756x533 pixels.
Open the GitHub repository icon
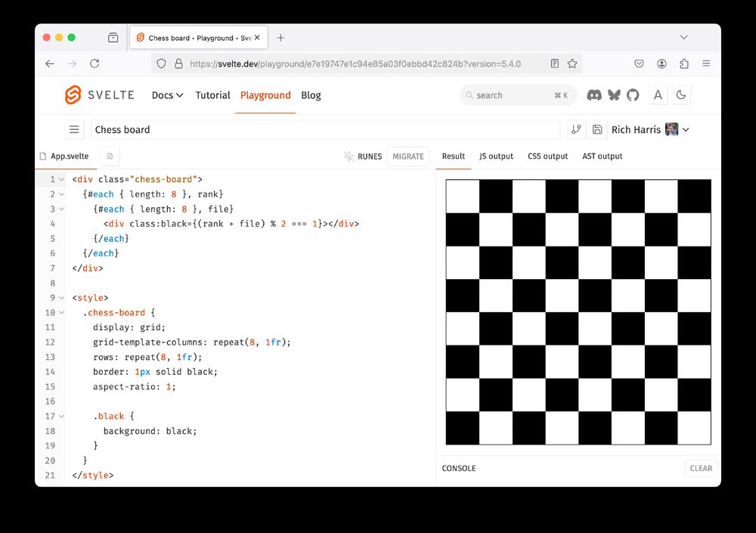tap(633, 95)
